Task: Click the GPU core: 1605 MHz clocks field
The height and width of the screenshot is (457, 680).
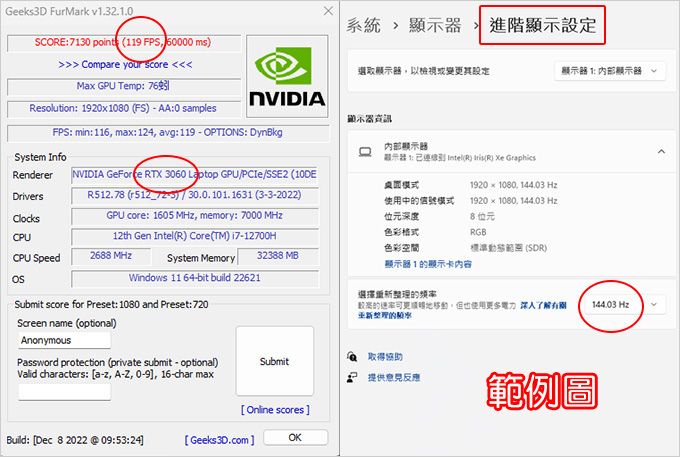Action: 195,215
